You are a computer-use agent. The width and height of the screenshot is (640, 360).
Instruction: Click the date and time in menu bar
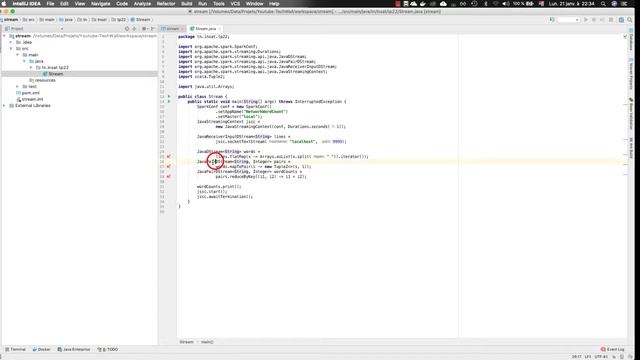(571, 4)
